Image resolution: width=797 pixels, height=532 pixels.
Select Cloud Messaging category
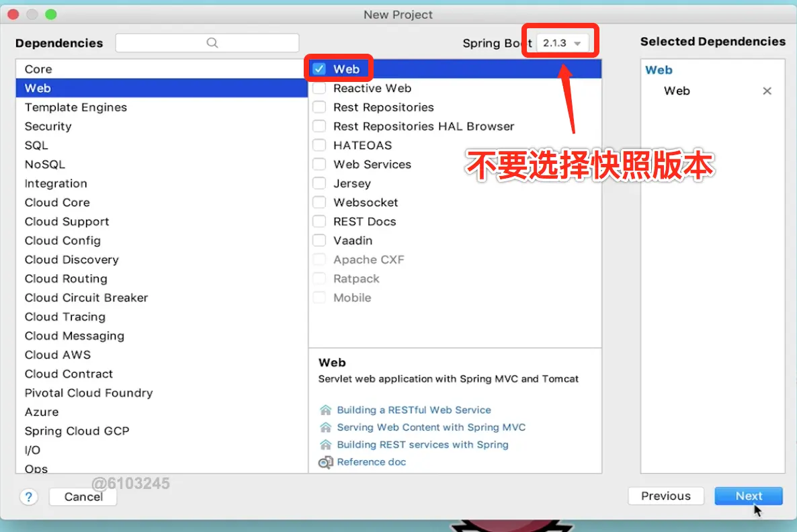162,336
